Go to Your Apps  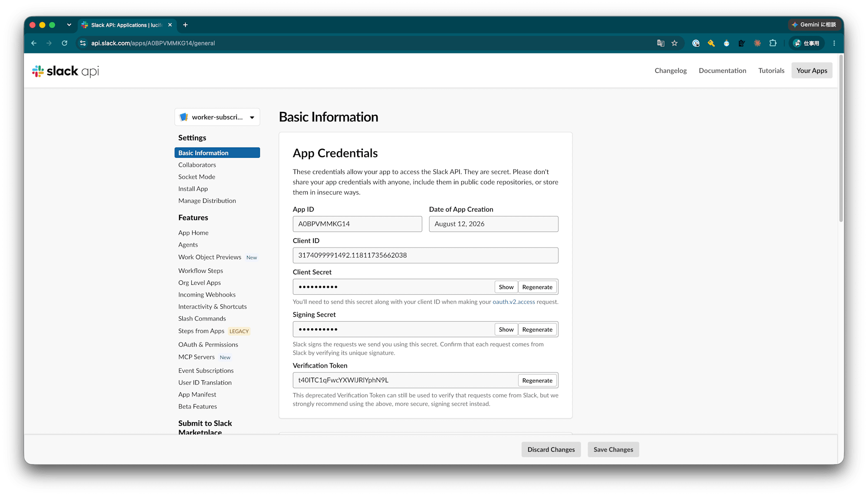(812, 71)
